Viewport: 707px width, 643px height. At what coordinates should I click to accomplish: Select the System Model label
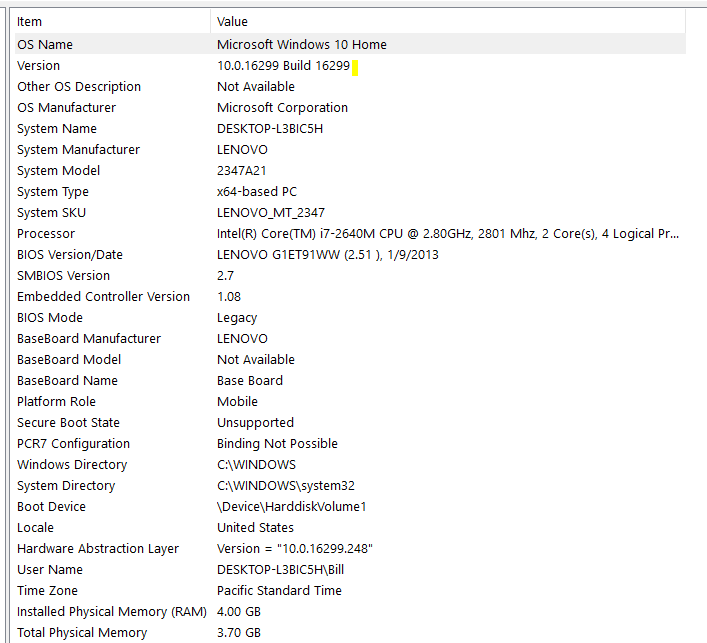pos(59,170)
